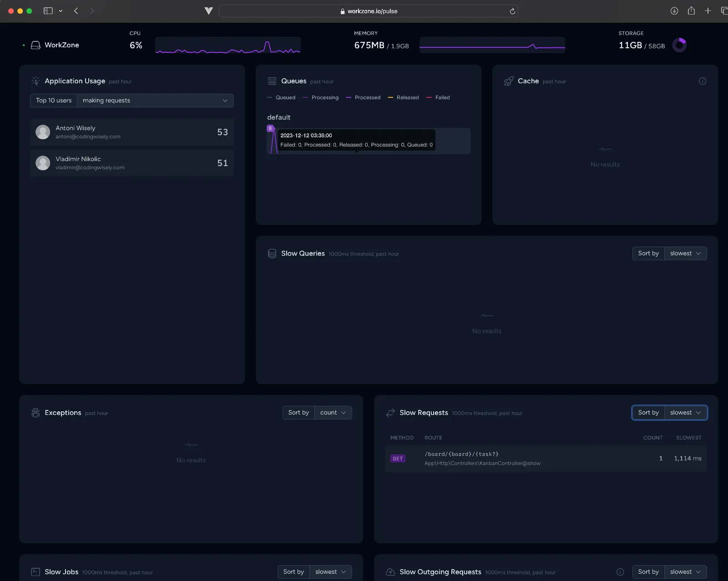
Task: Click the V extension icon in toolbar
Action: pyautogui.click(x=208, y=11)
